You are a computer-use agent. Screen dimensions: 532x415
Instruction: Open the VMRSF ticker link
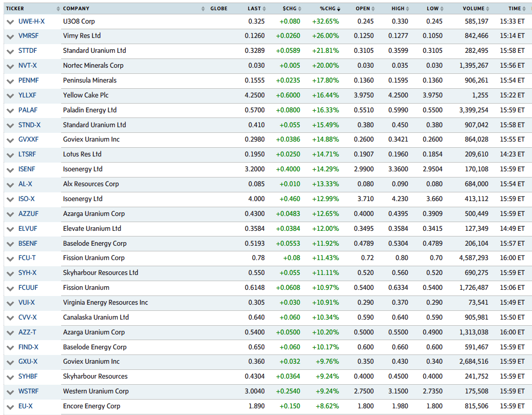[x=29, y=35]
